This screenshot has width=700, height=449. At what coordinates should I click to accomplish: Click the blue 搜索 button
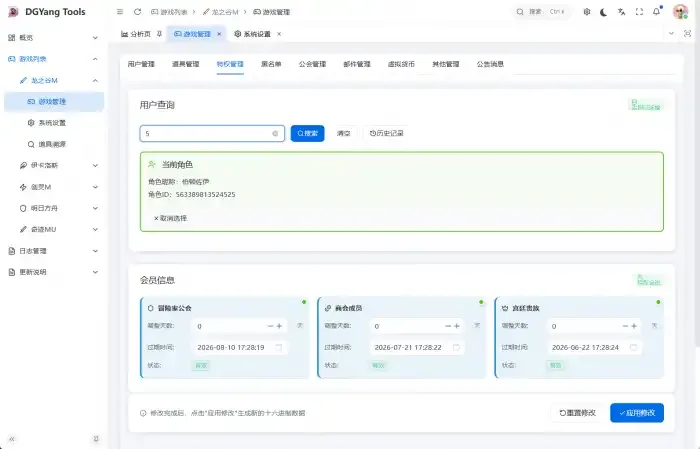click(x=307, y=133)
